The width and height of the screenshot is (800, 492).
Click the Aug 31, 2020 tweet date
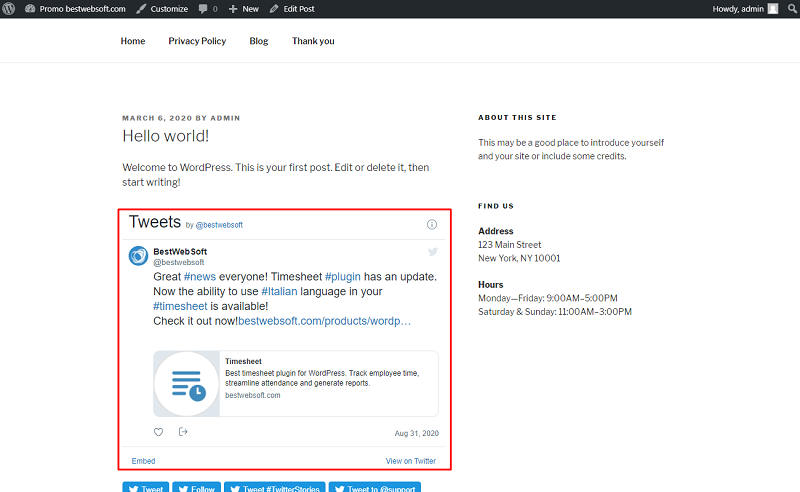tap(416, 433)
